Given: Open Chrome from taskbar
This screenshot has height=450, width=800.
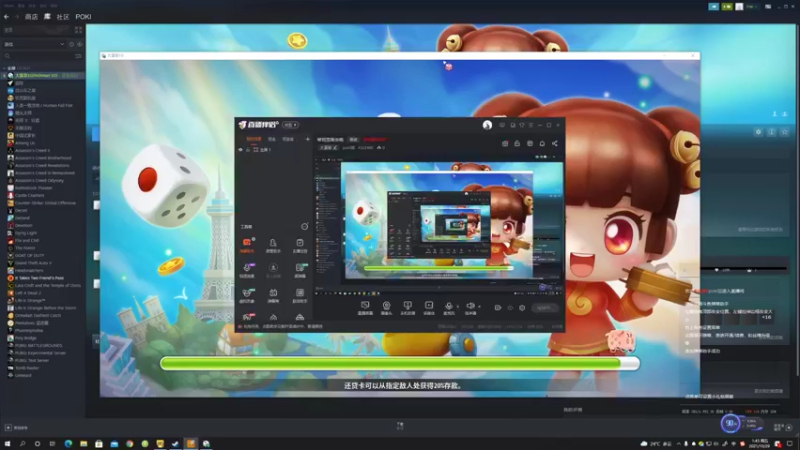Looking at the screenshot, I should click(130, 444).
